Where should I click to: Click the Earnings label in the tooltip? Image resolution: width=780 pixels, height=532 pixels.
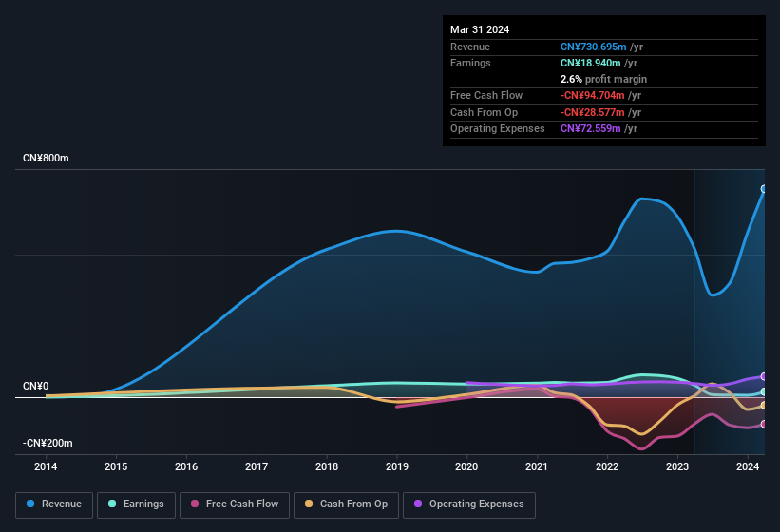tap(470, 63)
